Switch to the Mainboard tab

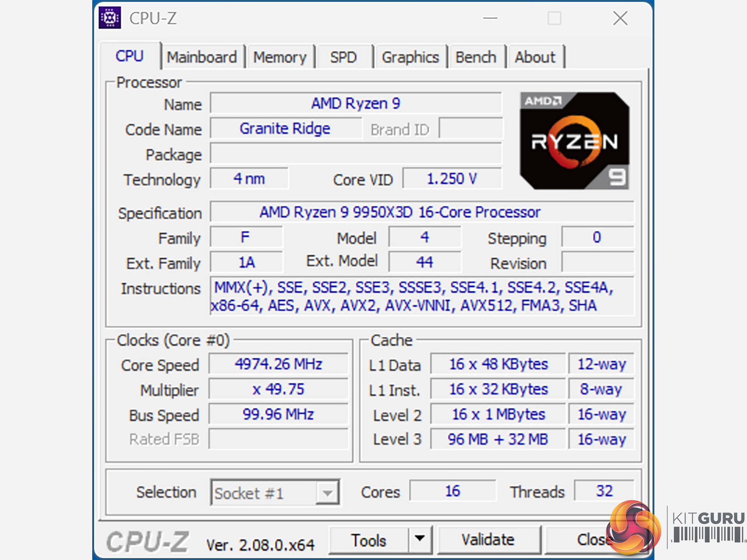point(202,57)
